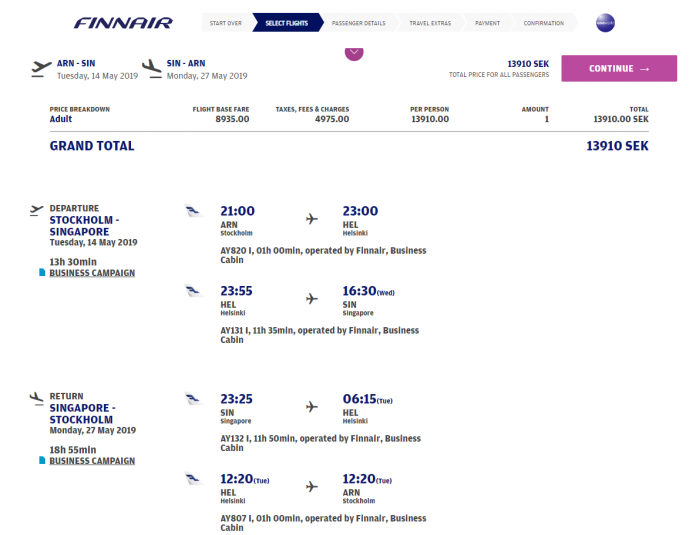The width and height of the screenshot is (696, 535).
Task: Click the 13h 30min departure duration
Action: 73,262
